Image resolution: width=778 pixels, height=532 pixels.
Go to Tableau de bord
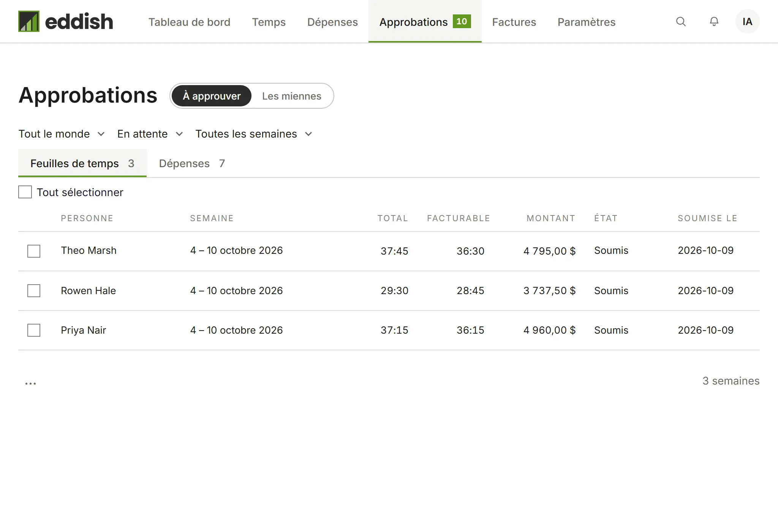189,22
